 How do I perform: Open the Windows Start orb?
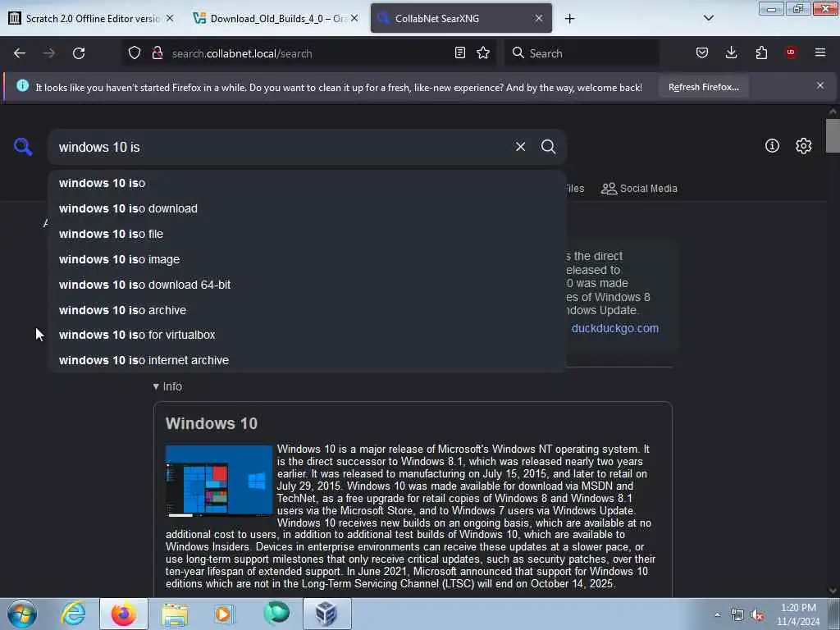22,614
